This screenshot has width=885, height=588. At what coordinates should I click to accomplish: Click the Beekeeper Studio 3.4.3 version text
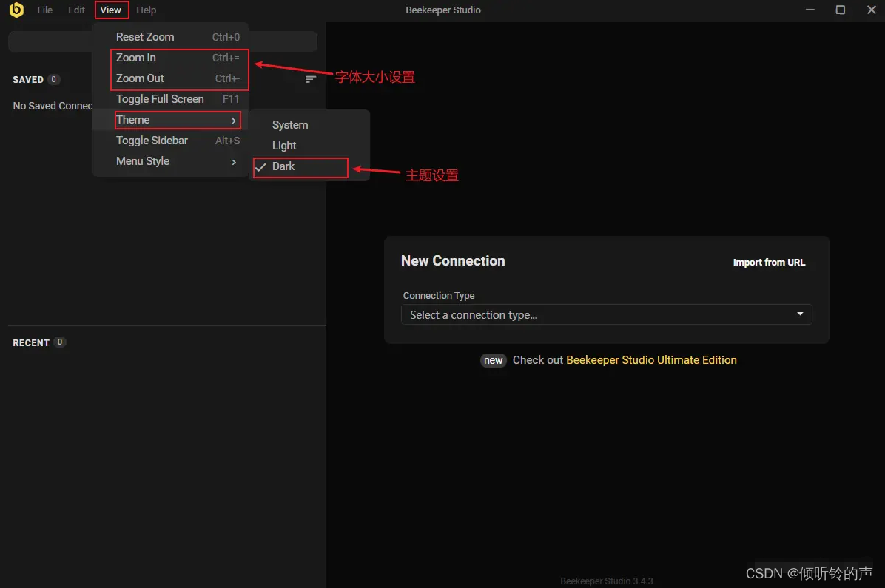(x=606, y=581)
